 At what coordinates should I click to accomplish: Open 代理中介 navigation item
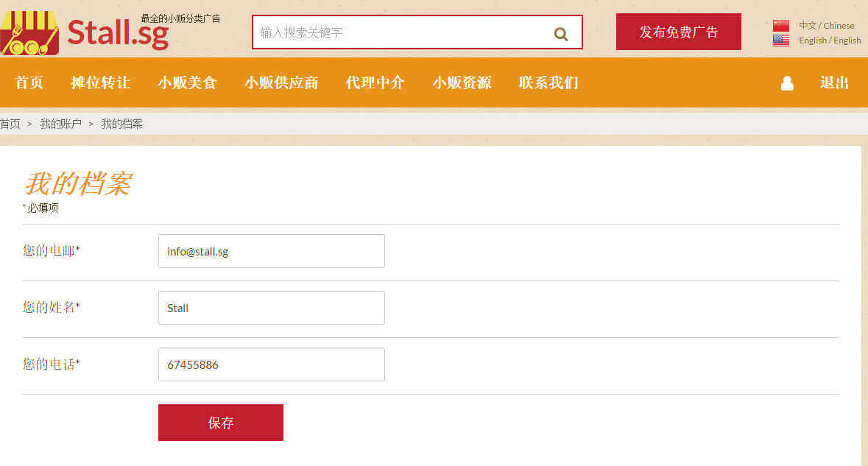(x=375, y=82)
